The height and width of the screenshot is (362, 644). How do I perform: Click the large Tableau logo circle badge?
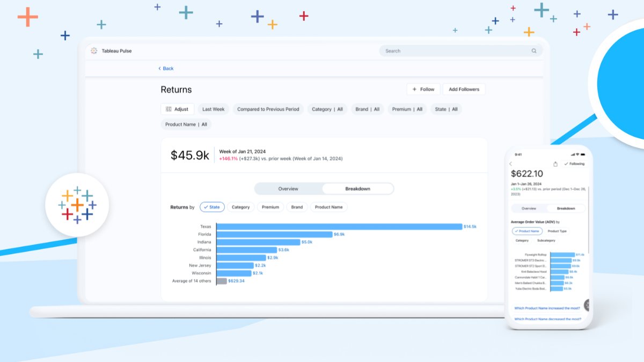(77, 205)
